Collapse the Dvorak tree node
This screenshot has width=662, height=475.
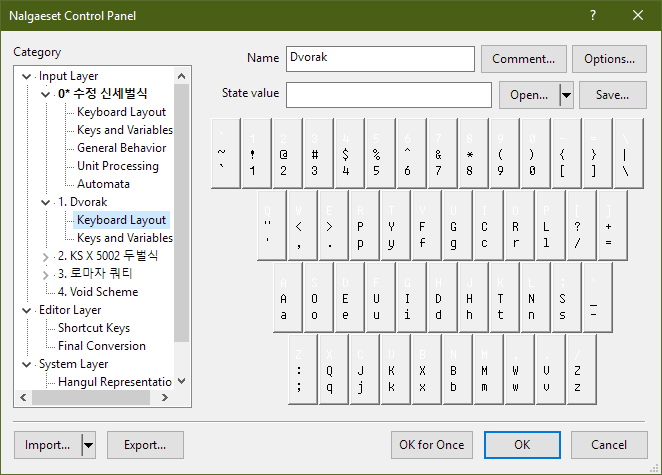pos(47,202)
